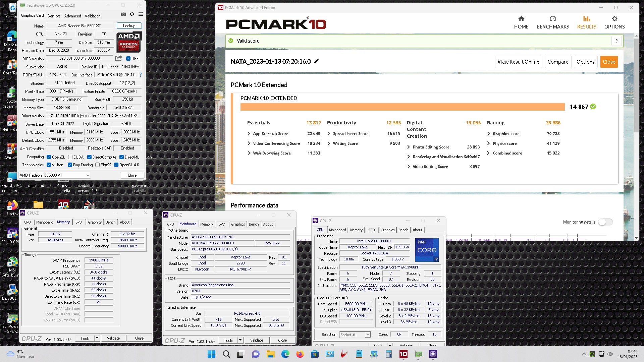Image resolution: width=644 pixels, height=362 pixels.
Task: Click the BIOS Version field in GPU-Z
Action: pyautogui.click(x=79, y=58)
